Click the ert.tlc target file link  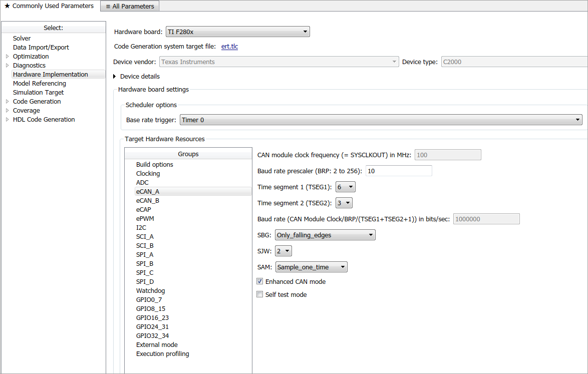click(229, 47)
